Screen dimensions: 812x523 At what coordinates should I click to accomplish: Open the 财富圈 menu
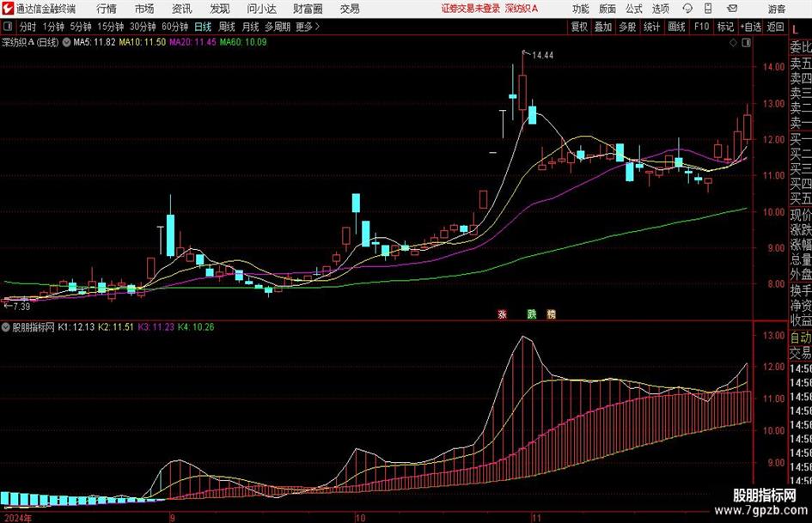(x=308, y=9)
